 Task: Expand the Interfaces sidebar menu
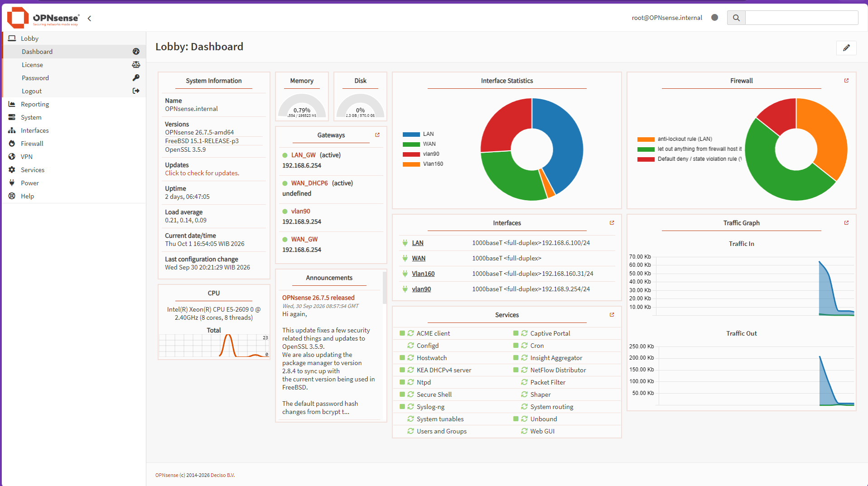point(74,130)
